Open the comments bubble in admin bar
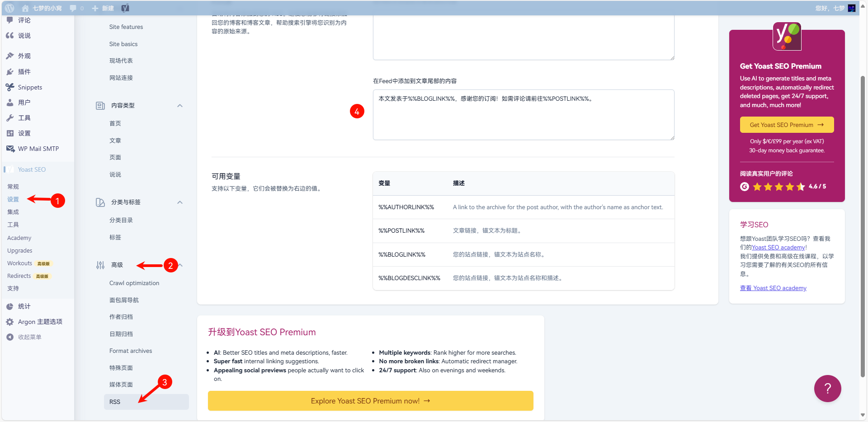 click(73, 8)
